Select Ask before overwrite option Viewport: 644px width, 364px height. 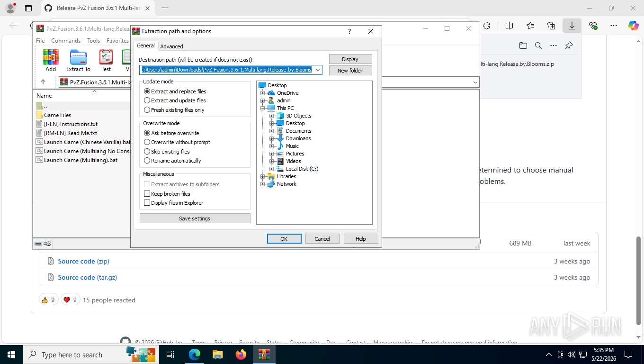point(171,133)
